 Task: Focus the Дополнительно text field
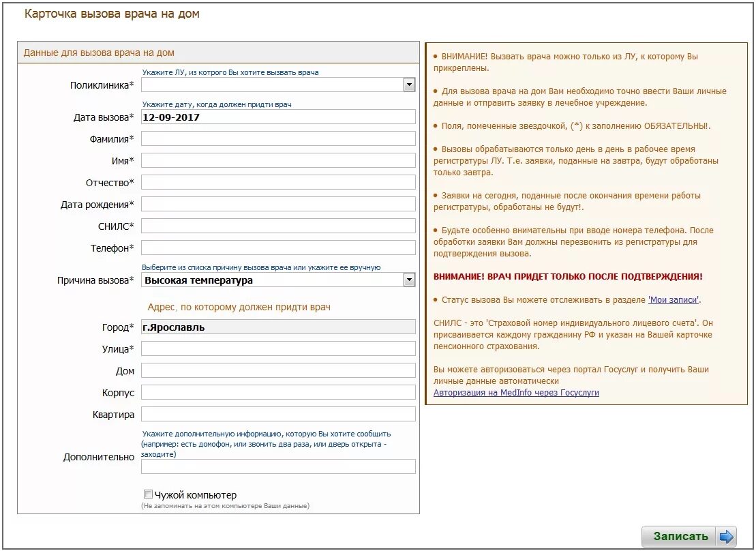(278, 466)
